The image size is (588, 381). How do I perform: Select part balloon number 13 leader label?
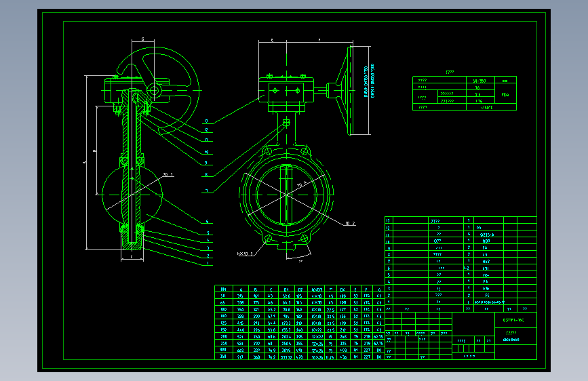(206, 121)
